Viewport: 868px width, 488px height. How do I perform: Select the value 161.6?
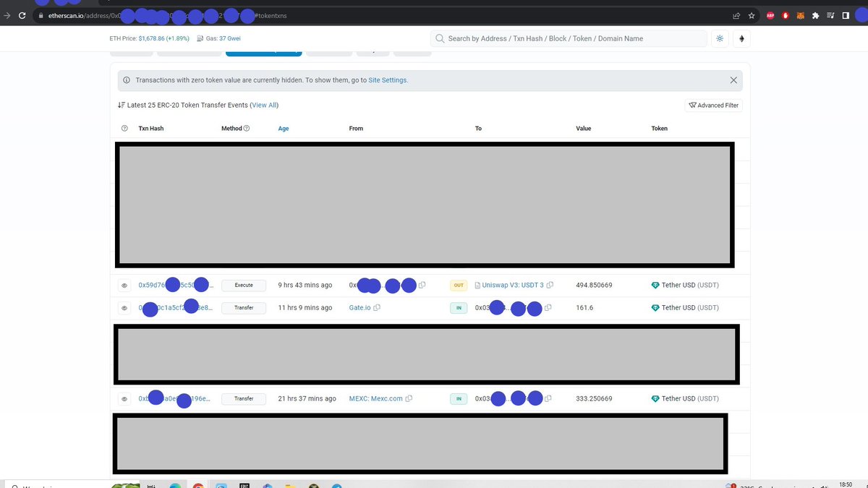[584, 307]
